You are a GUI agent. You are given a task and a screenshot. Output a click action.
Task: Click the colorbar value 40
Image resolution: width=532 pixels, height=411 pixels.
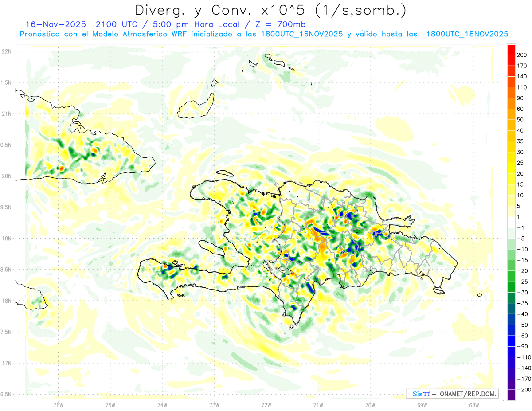[x=520, y=131]
